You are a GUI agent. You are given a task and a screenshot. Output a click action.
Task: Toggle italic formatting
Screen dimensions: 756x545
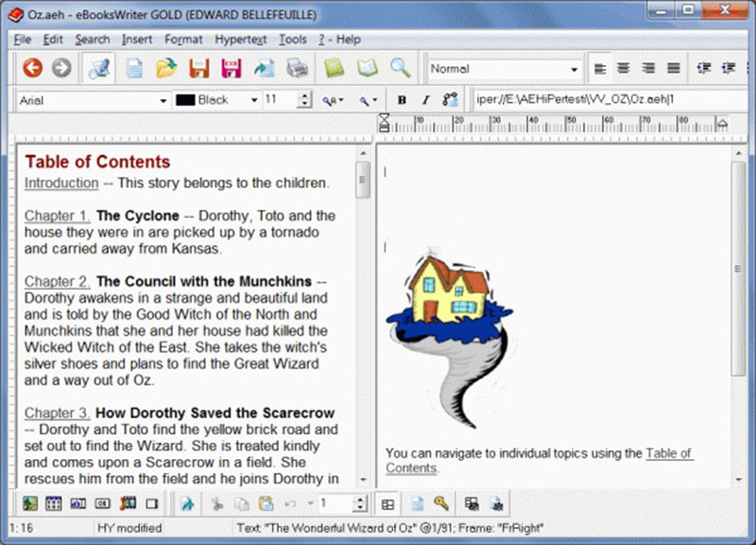[x=425, y=100]
